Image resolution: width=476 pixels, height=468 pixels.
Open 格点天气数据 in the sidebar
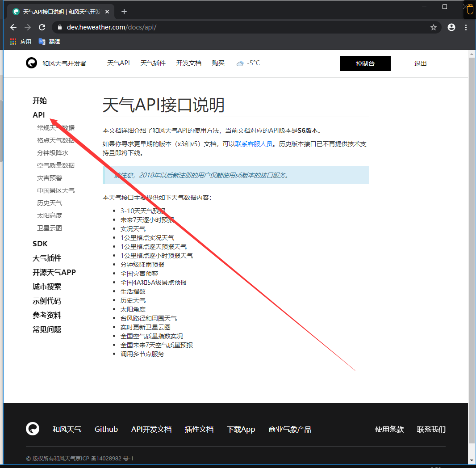tap(56, 140)
